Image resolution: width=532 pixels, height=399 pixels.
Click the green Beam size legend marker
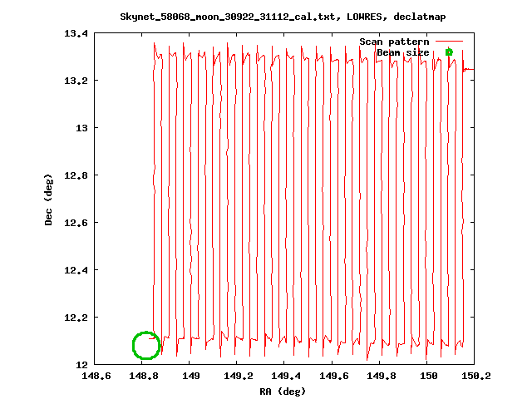[449, 52]
